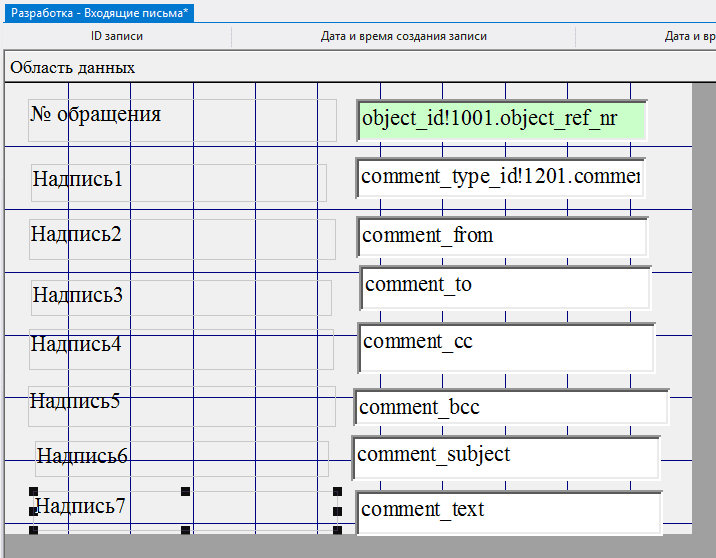Switch to the Разработка - Входящие письма tab
The width and height of the screenshot is (716, 558).
[x=99, y=13]
